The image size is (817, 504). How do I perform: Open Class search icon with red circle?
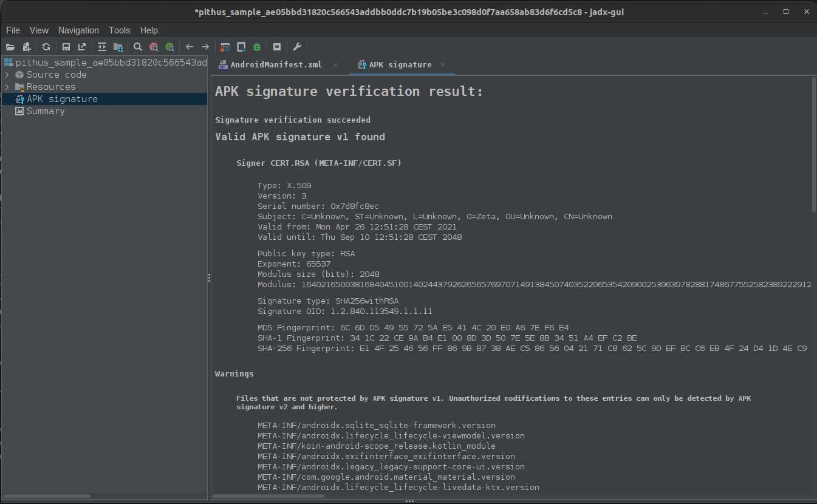point(154,47)
